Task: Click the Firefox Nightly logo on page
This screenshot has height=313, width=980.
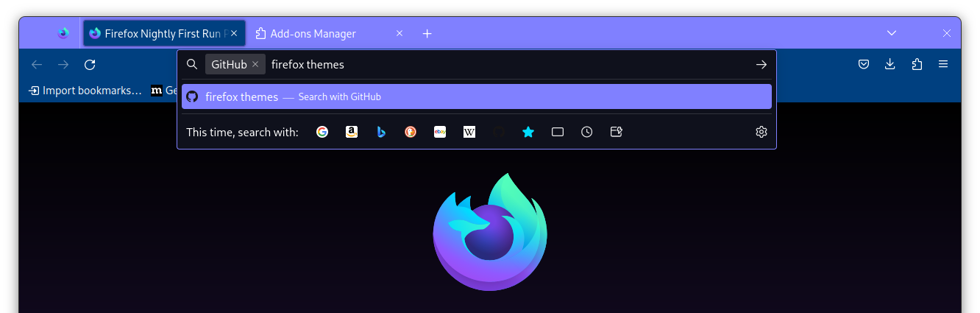Action: click(x=490, y=232)
